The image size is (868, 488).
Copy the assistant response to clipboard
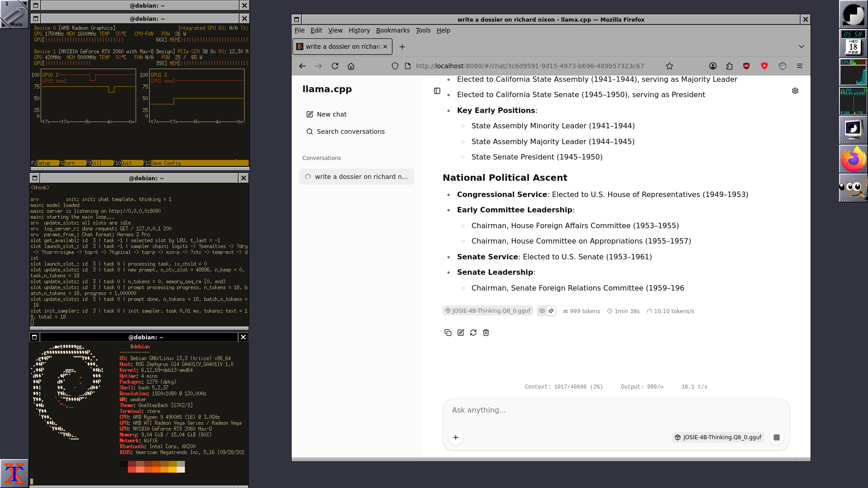point(448,333)
